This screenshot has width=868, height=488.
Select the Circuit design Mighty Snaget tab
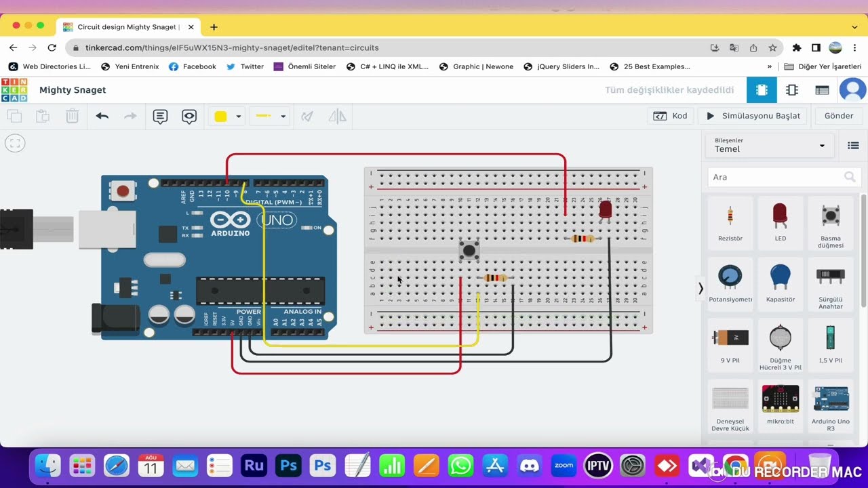(x=129, y=27)
